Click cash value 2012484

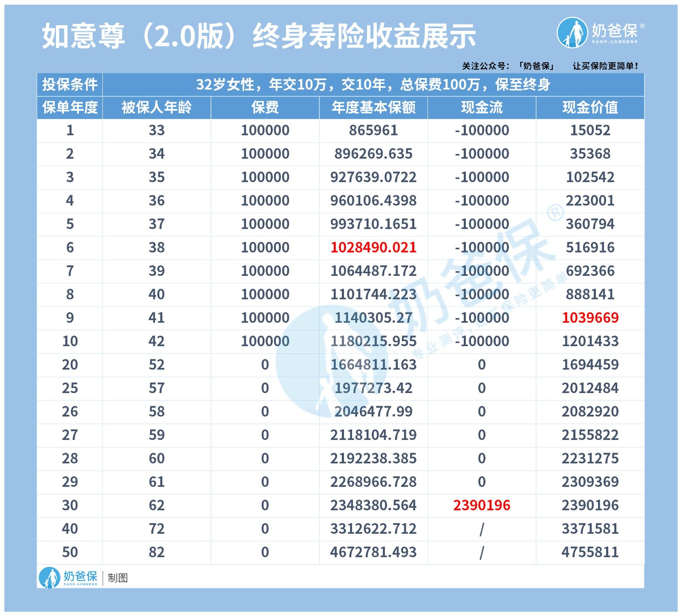click(590, 388)
